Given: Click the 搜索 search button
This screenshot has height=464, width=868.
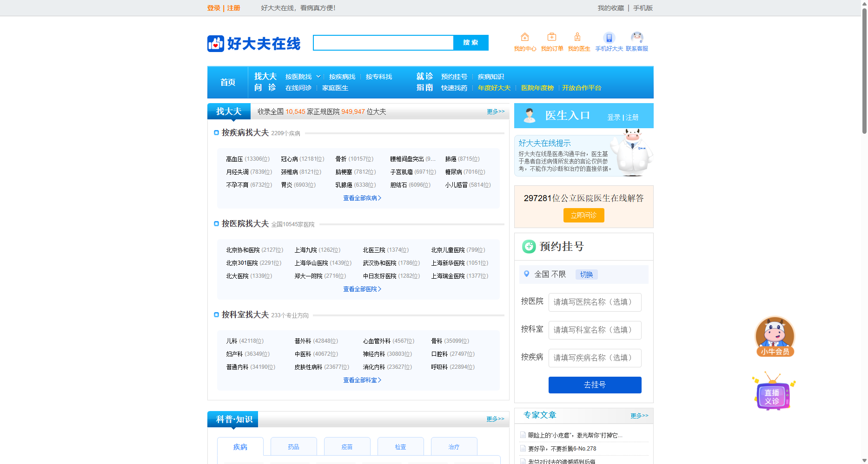Looking at the screenshot, I should [x=471, y=43].
